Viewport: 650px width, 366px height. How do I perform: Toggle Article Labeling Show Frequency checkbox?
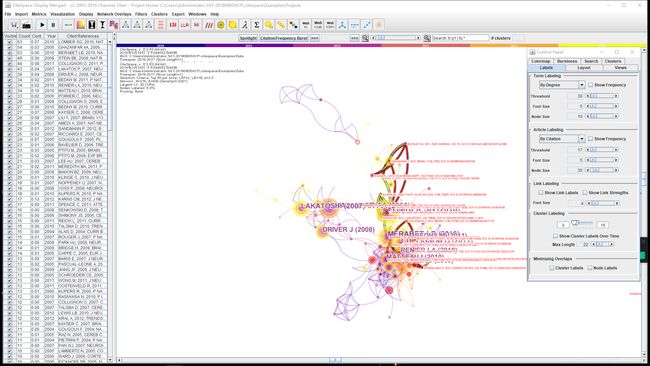[x=591, y=139]
